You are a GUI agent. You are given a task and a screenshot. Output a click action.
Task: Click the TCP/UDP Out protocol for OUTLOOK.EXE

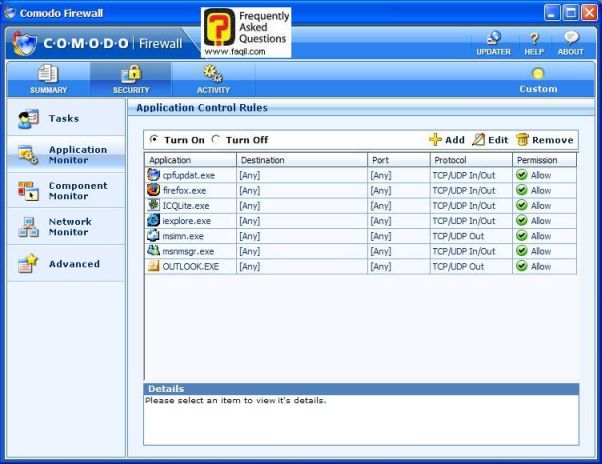click(458, 266)
